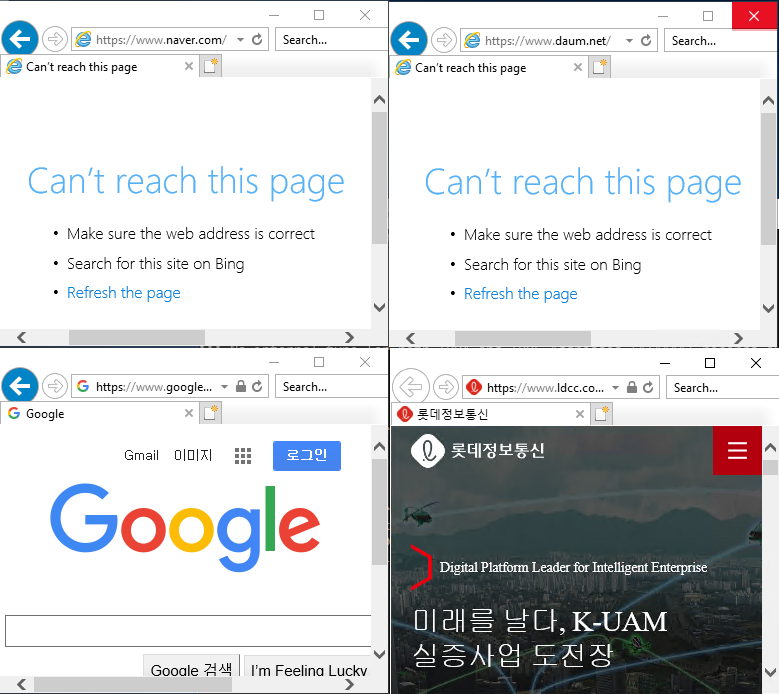Click the scroll left arrow in the daum window
This screenshot has height=694, width=779.
(x=410, y=338)
